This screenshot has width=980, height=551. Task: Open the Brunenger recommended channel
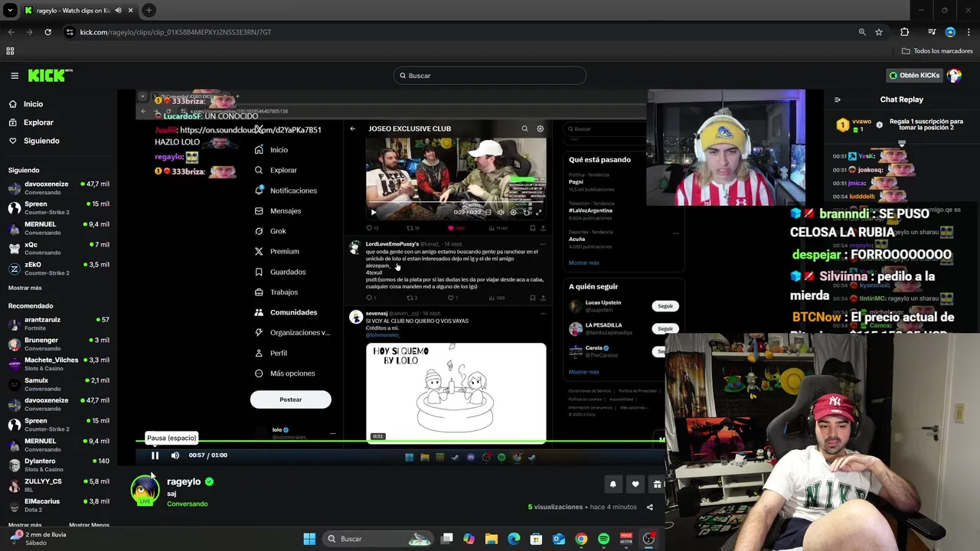point(58,343)
